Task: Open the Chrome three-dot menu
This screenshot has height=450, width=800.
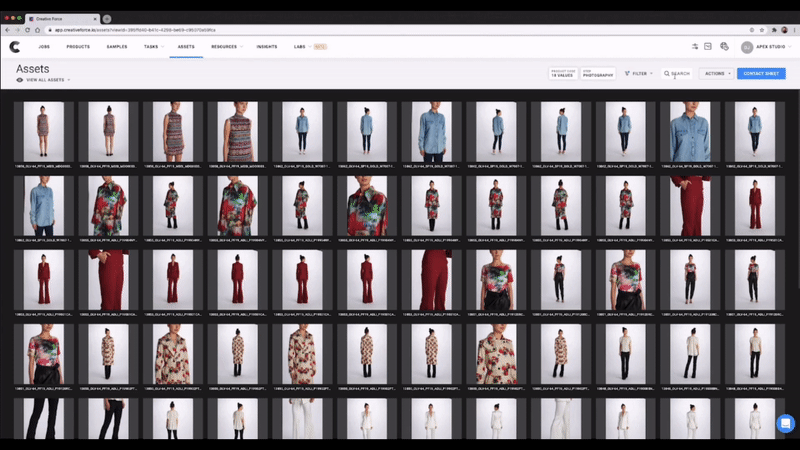Action: tap(794, 30)
